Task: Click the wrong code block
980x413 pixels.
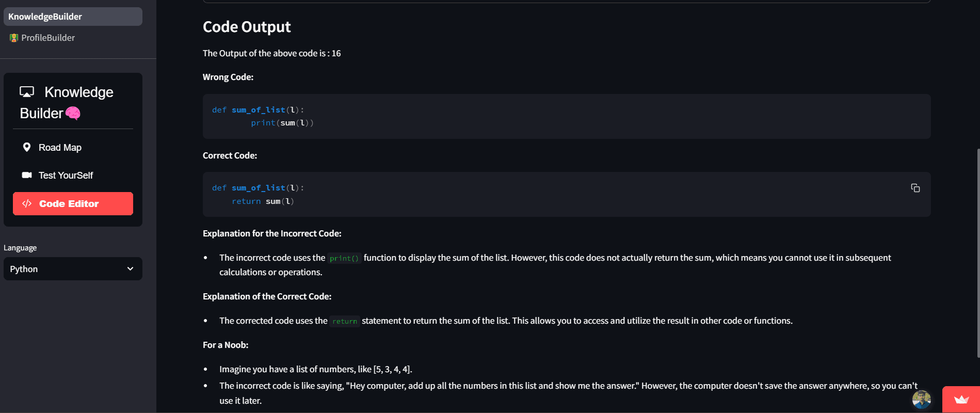Action: point(567,116)
